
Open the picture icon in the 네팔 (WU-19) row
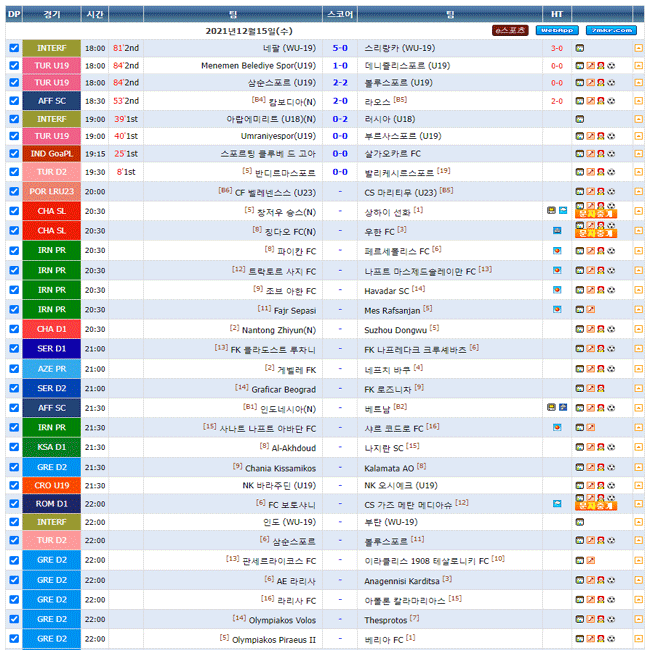(x=580, y=48)
